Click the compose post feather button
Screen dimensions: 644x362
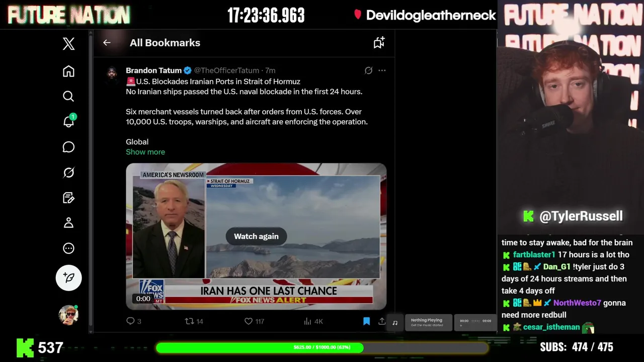[68, 278]
